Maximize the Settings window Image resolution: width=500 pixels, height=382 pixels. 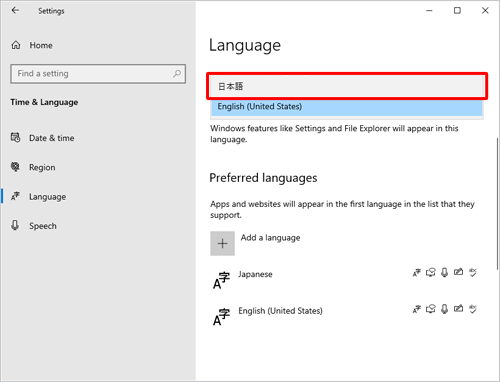coord(457,11)
